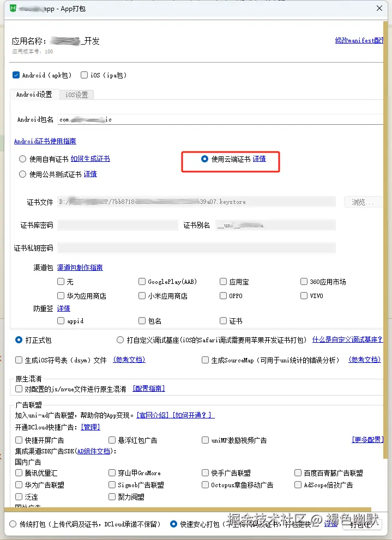Select the 使用公共测试证书 radio button
The image size is (392, 540).
(x=23, y=174)
